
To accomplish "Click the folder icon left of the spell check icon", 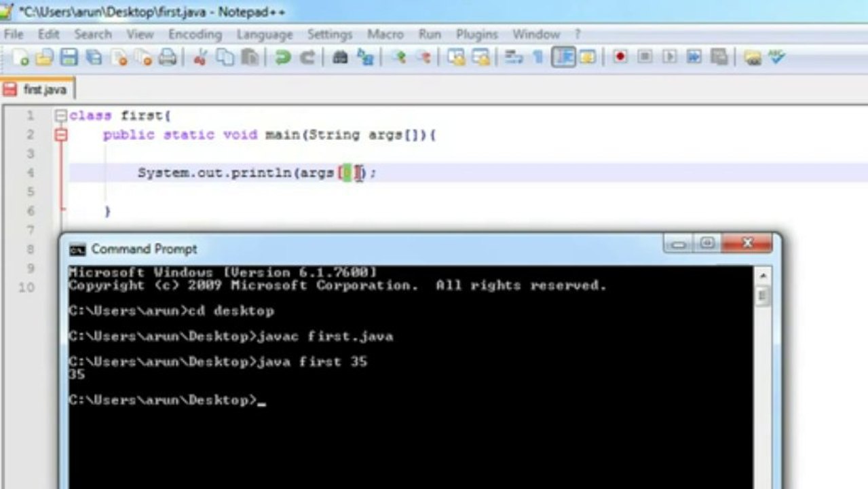I will pyautogui.click(x=752, y=57).
